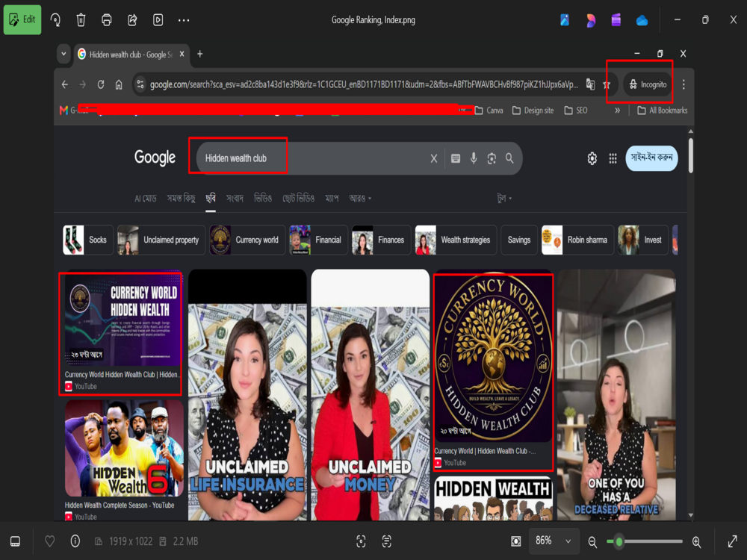Go to the home page icon
Image resolution: width=747 pixels, height=560 pixels.
click(119, 85)
